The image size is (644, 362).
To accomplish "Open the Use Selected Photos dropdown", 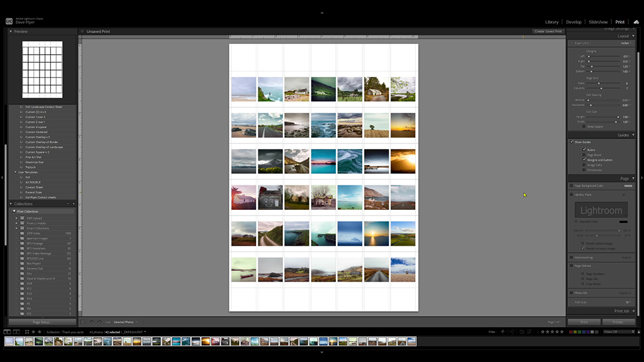I will pyautogui.click(x=125, y=322).
